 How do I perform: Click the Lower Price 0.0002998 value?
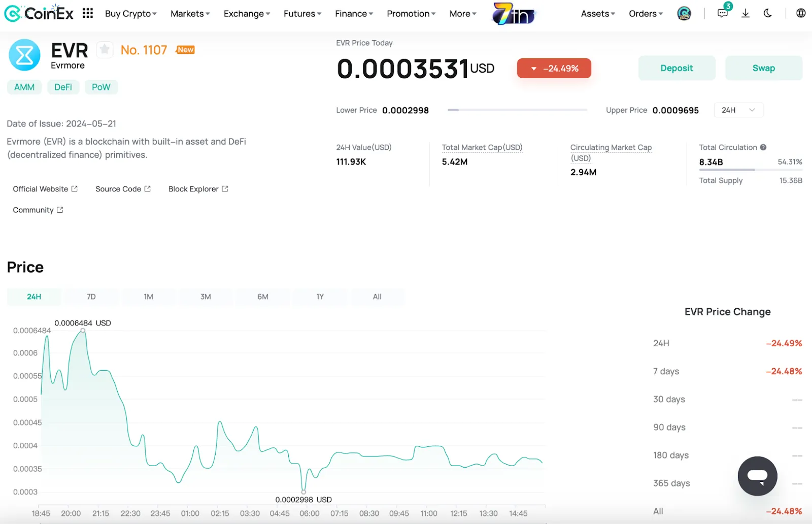pyautogui.click(x=405, y=110)
